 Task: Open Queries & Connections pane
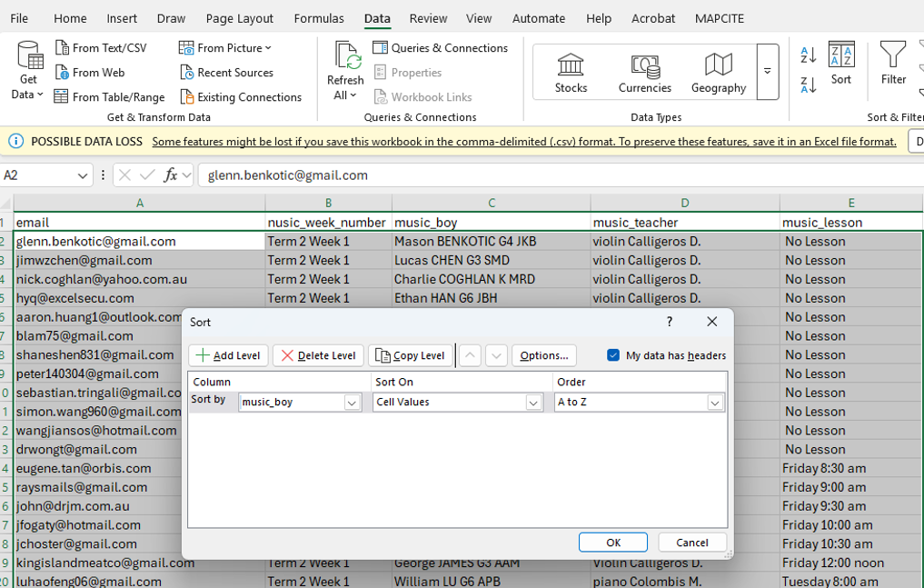441,48
